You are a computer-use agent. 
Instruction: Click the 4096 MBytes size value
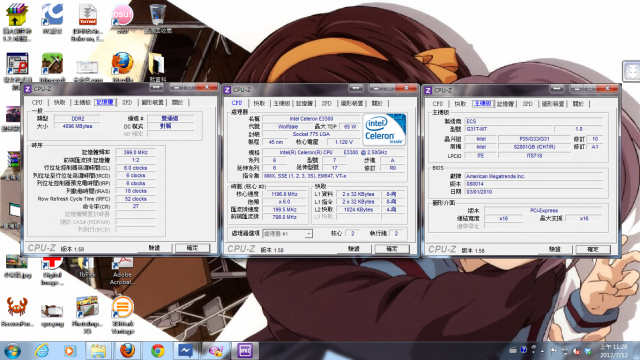(78, 127)
